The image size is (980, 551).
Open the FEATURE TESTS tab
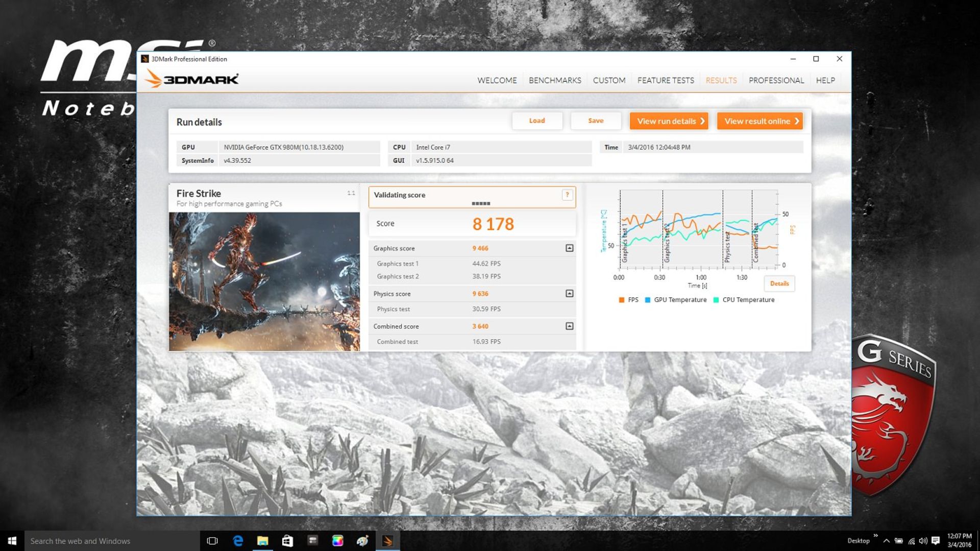point(666,80)
